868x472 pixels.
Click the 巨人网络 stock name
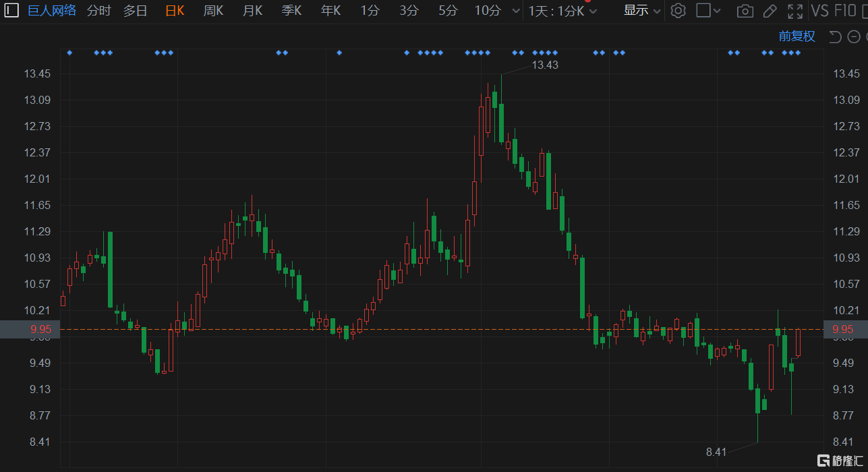[x=52, y=10]
